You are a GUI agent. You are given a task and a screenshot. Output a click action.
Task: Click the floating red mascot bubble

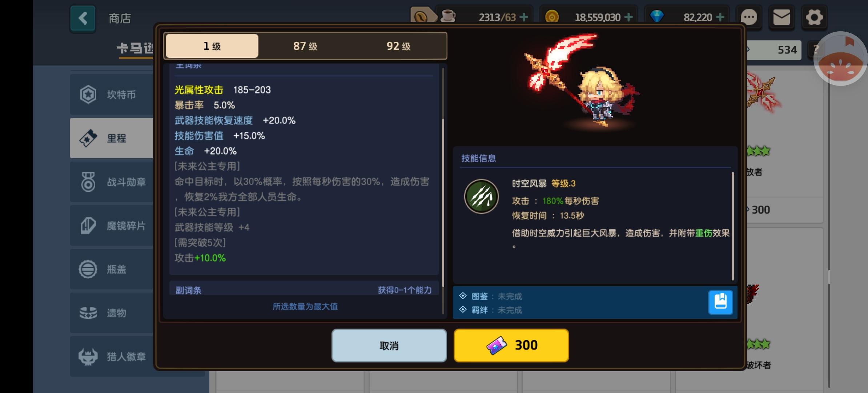(x=840, y=59)
